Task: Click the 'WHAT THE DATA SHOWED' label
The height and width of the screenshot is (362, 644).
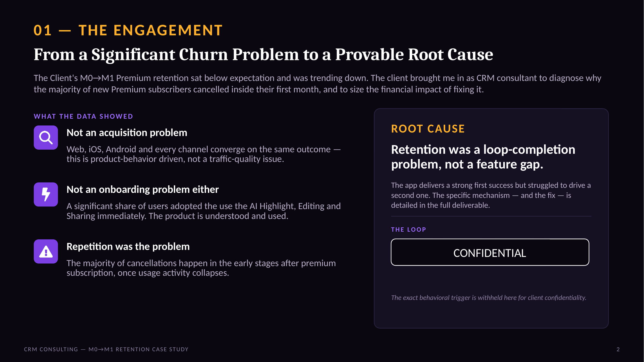Action: tap(83, 116)
